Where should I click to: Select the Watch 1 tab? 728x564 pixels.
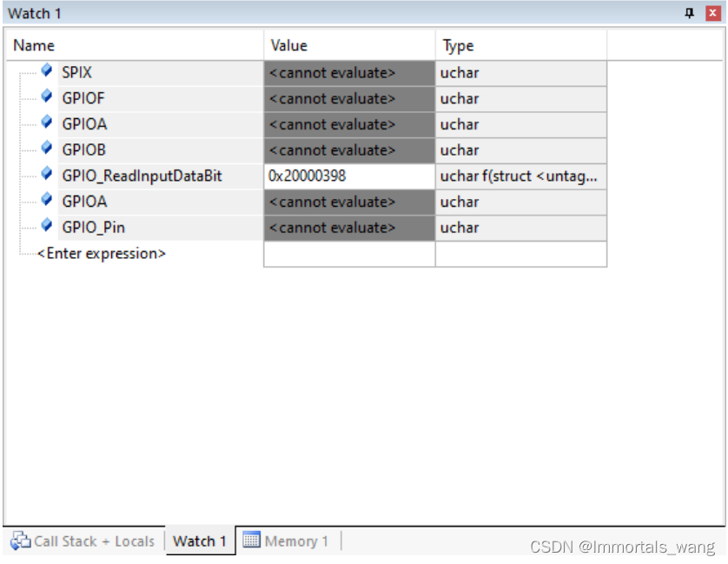coord(200,541)
